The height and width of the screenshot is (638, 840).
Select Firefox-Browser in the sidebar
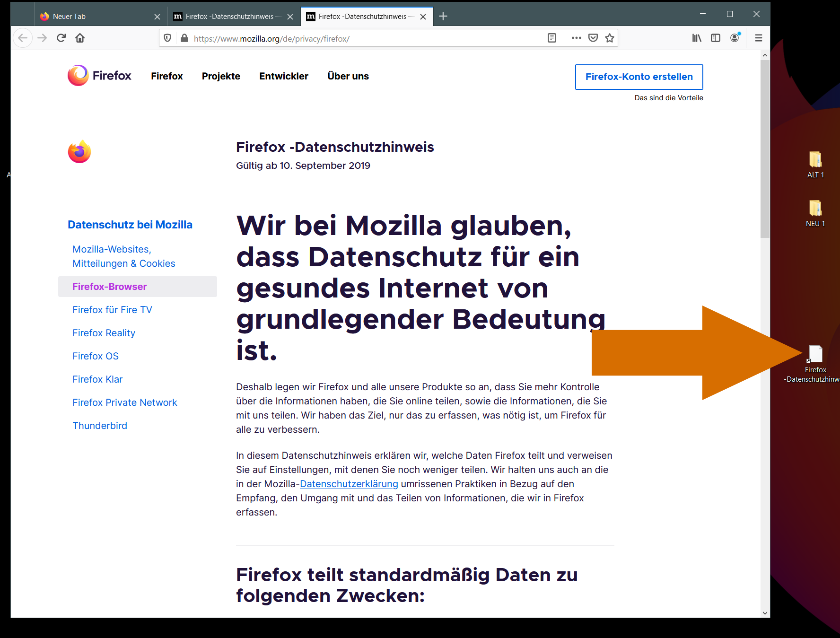pos(138,287)
